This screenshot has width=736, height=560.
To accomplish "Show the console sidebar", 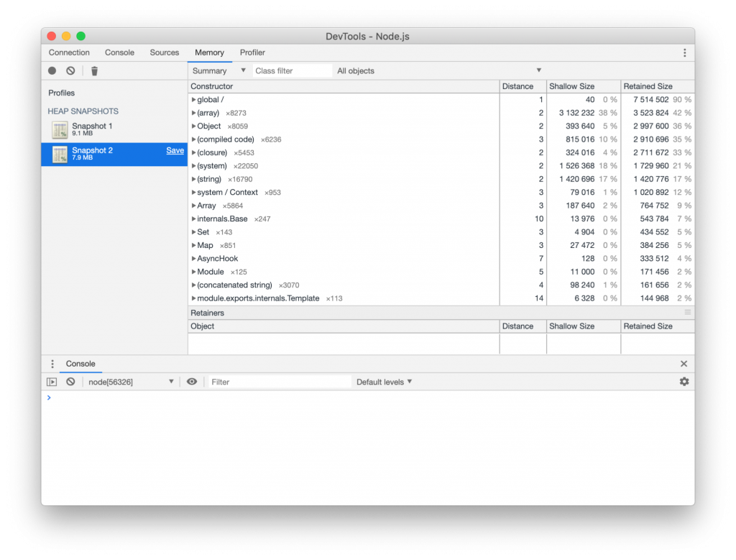I will click(52, 382).
